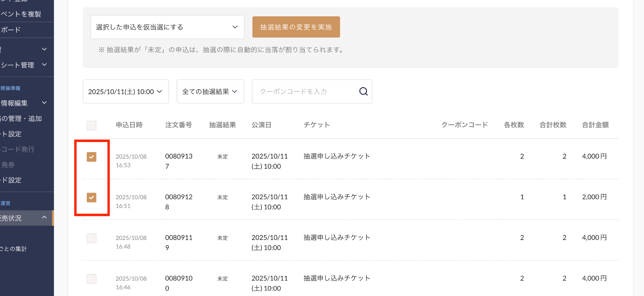
Task: Go to の管理・追加 sidebar item
Action: [21, 118]
